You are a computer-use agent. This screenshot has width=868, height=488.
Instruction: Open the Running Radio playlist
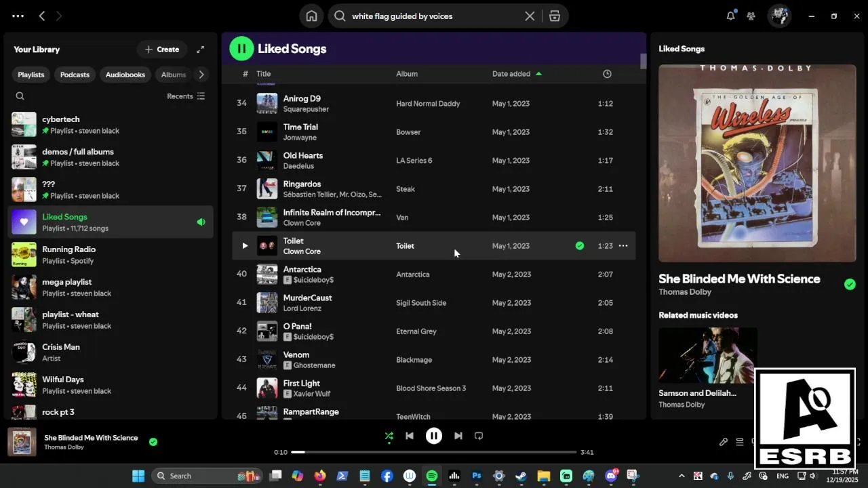pyautogui.click(x=111, y=255)
